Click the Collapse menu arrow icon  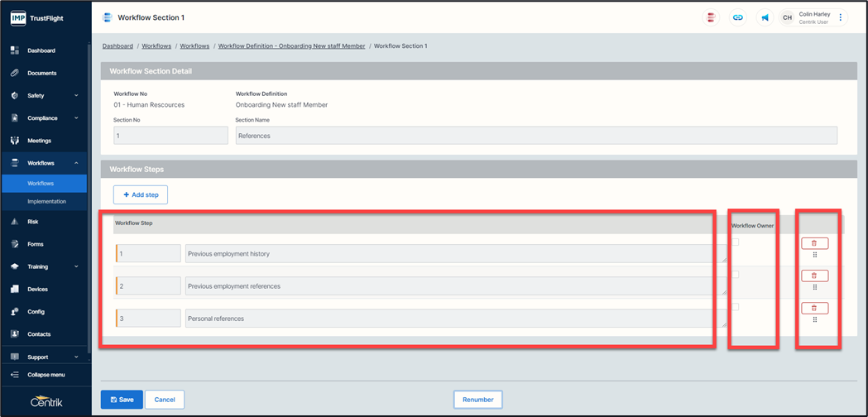pyautogui.click(x=15, y=375)
